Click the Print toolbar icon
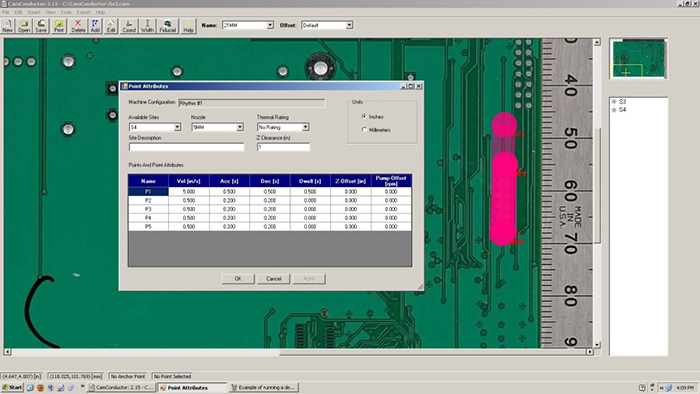700x394 pixels. (x=58, y=26)
